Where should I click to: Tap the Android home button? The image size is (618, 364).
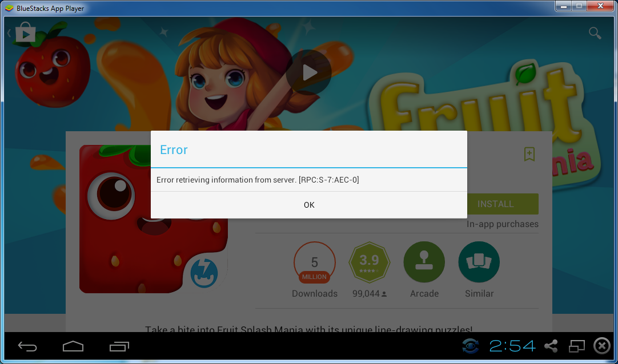tap(73, 346)
